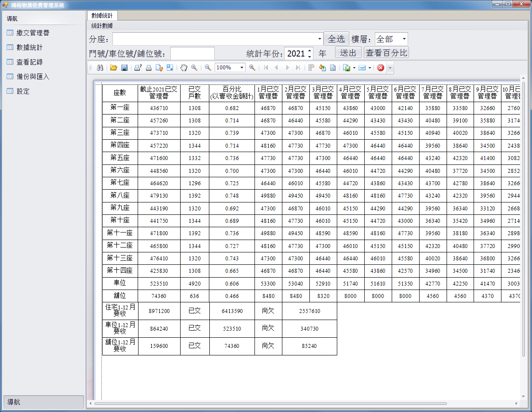Increase 統計年份 with the up arrow
This screenshot has height=412, width=532.
pos(309,50)
